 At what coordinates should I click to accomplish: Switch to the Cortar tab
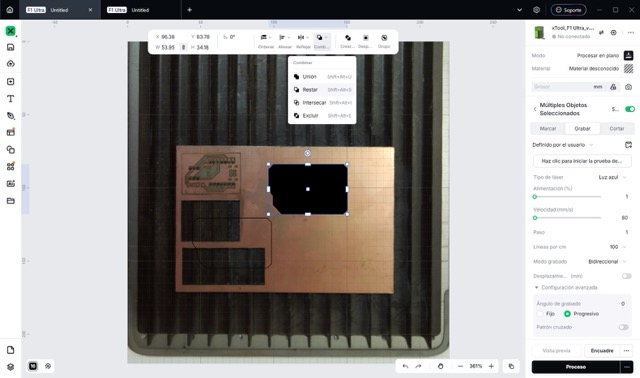pos(617,129)
